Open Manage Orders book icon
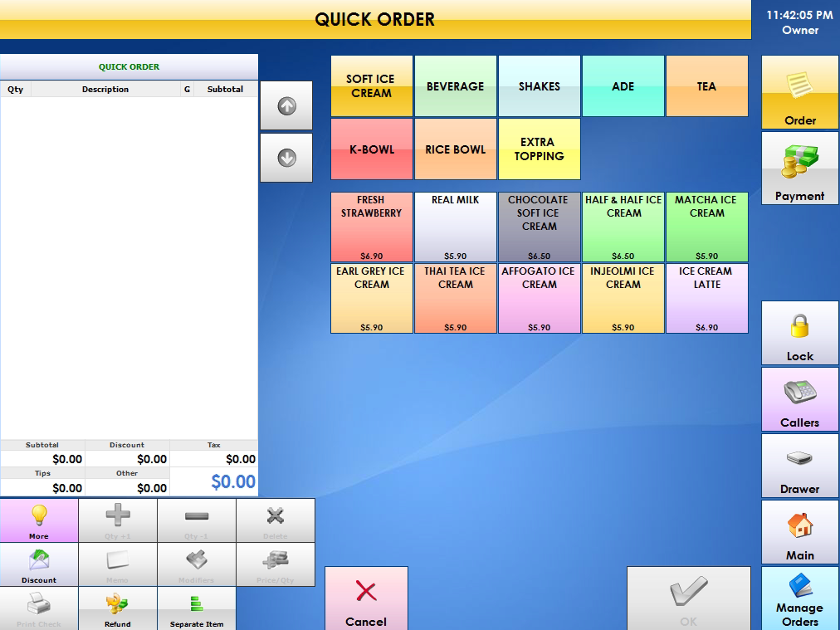840x630 pixels. [x=799, y=597]
